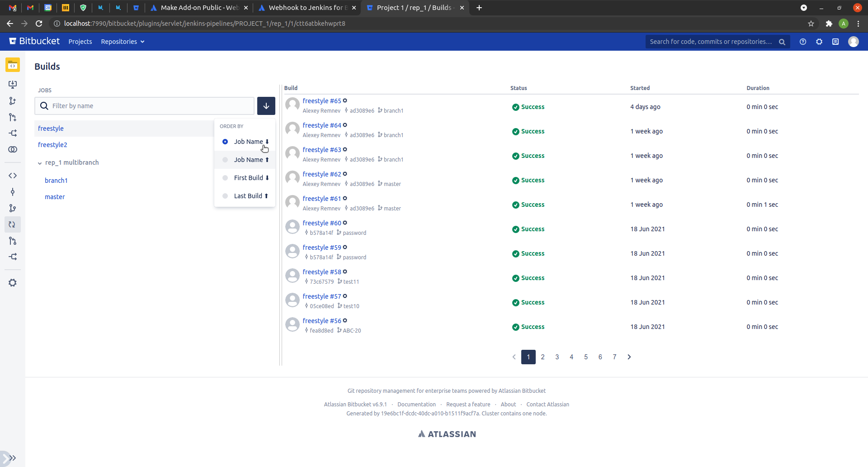The image size is (868, 467).
Task: Open the branches icon in the sidebar
Action: [13, 209]
